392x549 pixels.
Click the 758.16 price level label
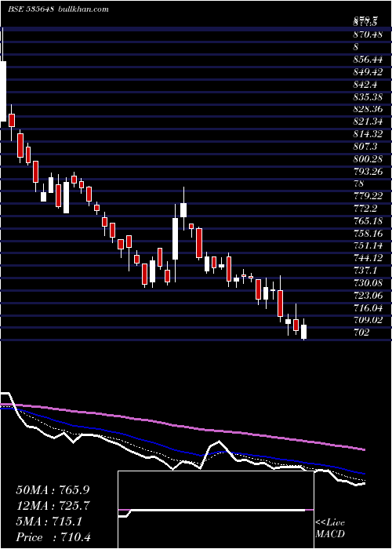[x=367, y=234]
